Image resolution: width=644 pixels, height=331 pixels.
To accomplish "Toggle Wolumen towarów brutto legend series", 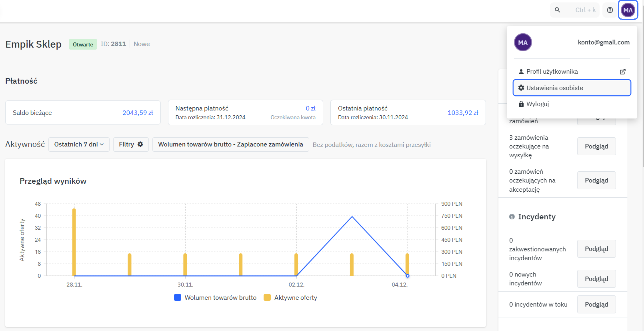I will click(216, 297).
